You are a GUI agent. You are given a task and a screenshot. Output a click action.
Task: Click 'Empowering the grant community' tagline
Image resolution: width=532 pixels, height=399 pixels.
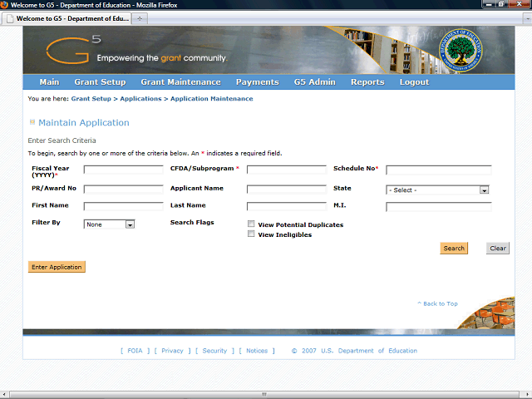click(162, 58)
